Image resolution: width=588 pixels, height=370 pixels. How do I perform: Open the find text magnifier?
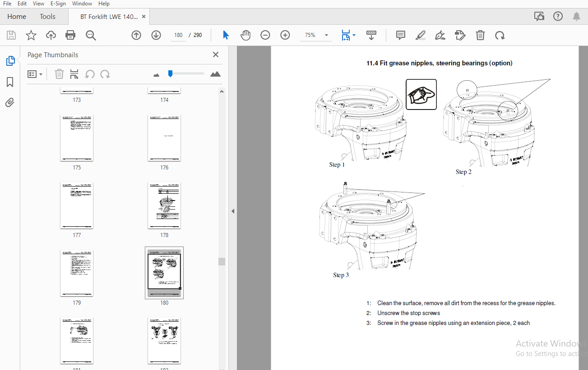click(91, 35)
